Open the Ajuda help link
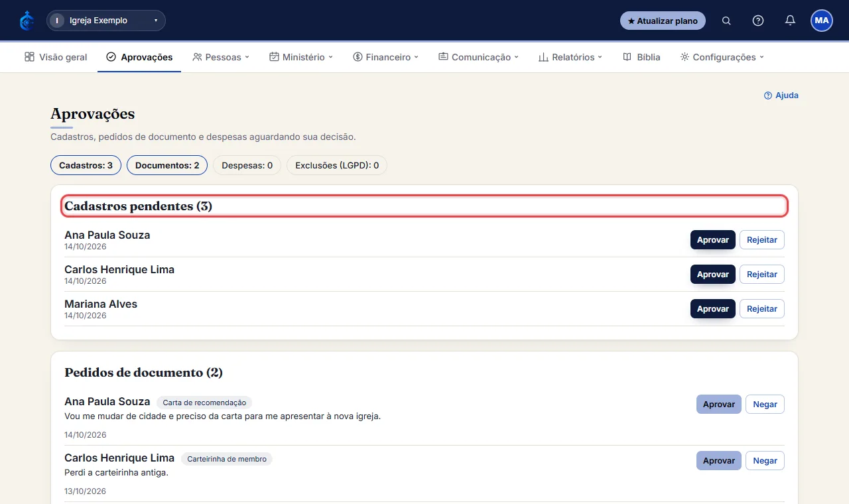The height and width of the screenshot is (504, 849). 781,95
